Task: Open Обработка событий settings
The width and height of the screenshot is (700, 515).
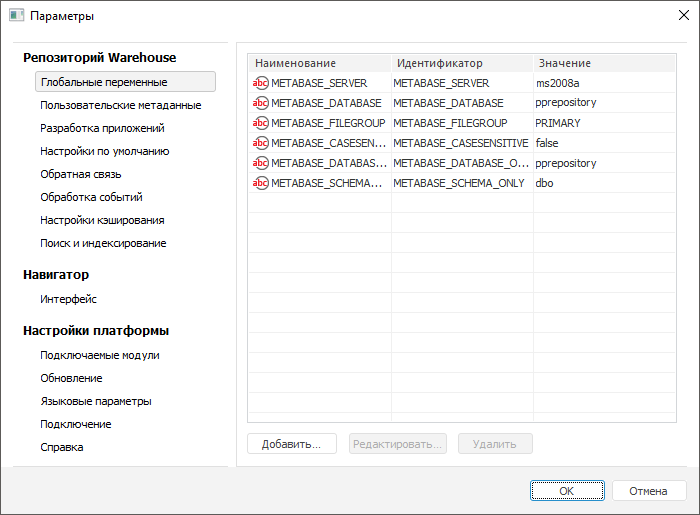Action: (x=91, y=197)
